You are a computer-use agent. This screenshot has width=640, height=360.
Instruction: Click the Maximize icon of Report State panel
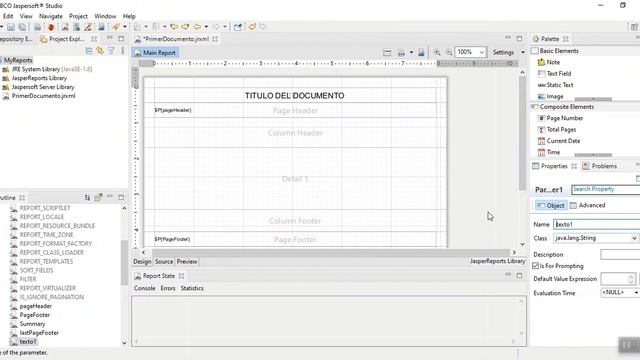pyautogui.click(x=519, y=276)
